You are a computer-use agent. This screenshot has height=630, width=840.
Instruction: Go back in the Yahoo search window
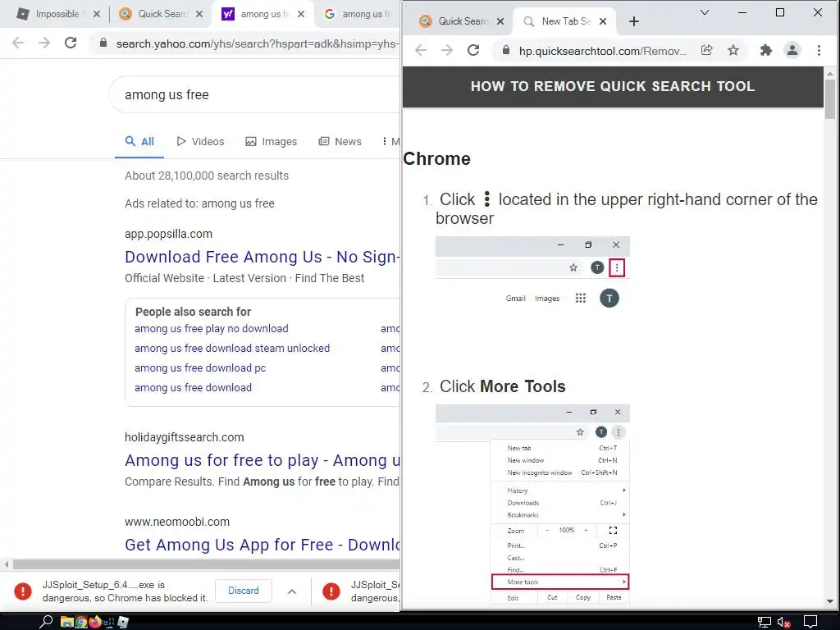(18, 43)
